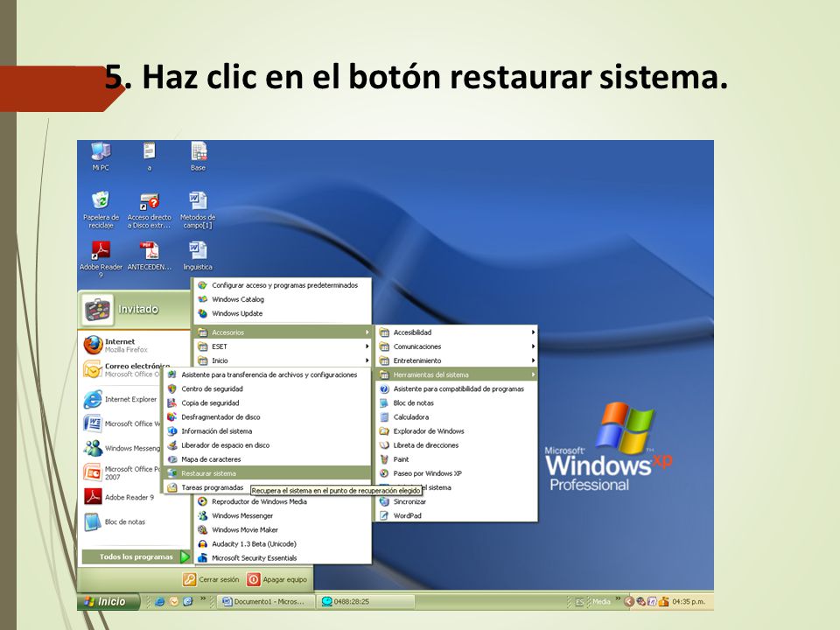Open Microsoft Security Essentials
Image resolution: width=840 pixels, height=630 pixels.
283,557
